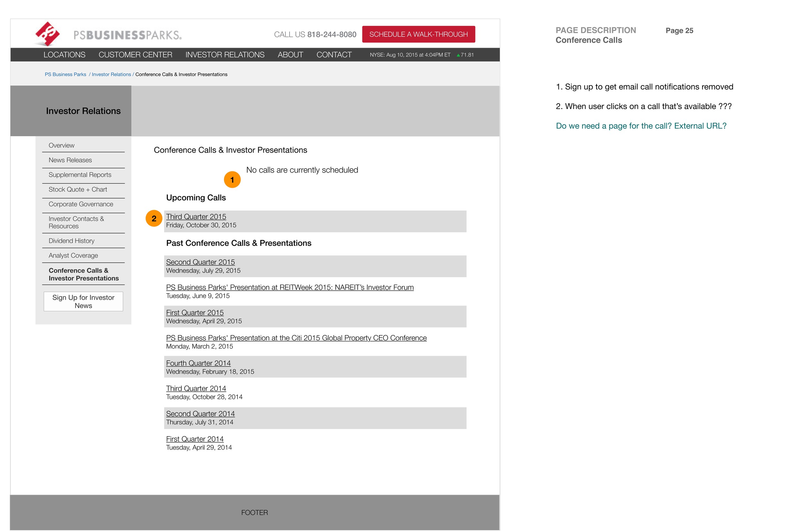Open Stock Quote + Chart sidebar item
Viewport: 807px width, 532px height.
(x=78, y=189)
